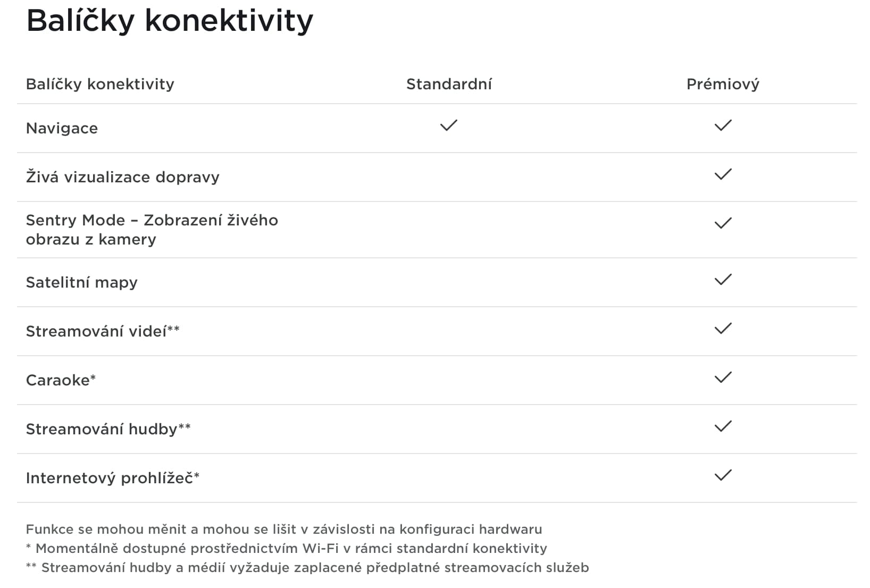Click the Balíčky konektivity table header label
The width and height of the screenshot is (870, 588).
tap(100, 84)
